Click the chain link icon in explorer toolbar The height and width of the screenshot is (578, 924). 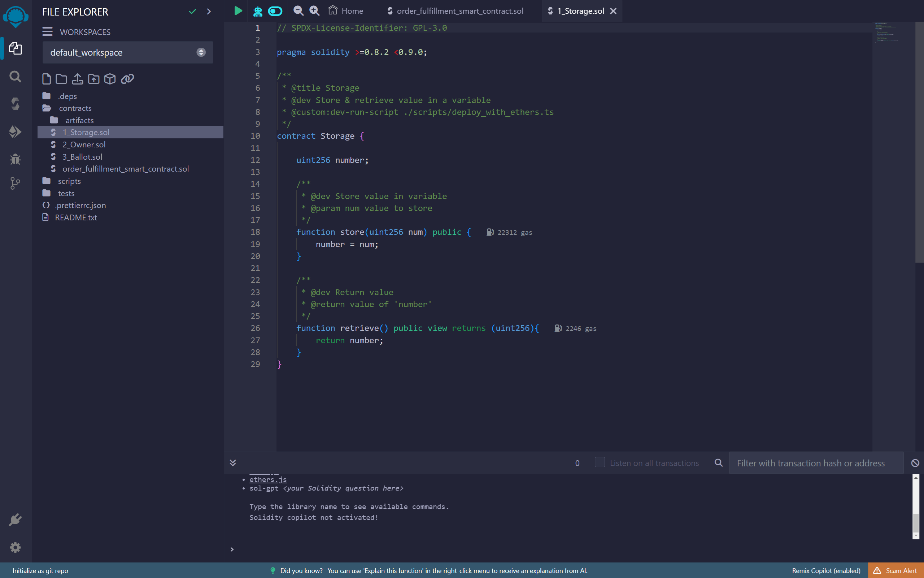point(127,79)
